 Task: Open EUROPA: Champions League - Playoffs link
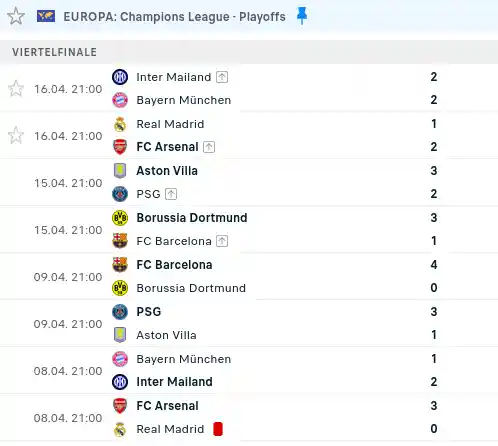click(174, 17)
